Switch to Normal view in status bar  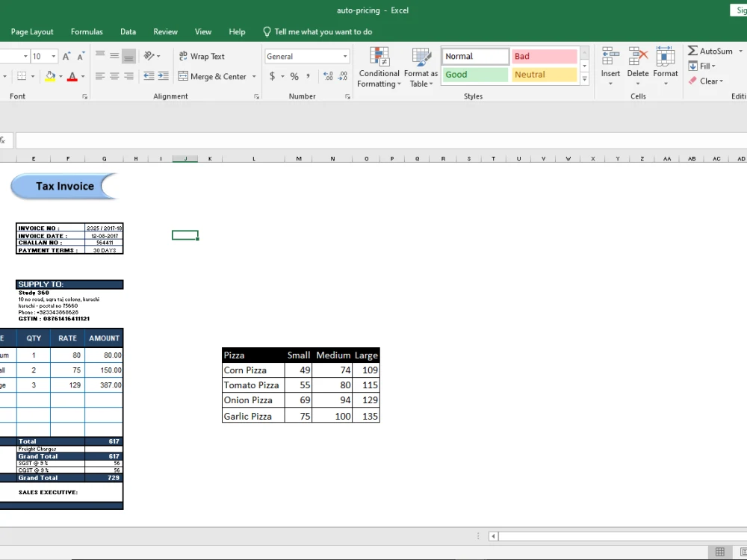click(x=720, y=552)
